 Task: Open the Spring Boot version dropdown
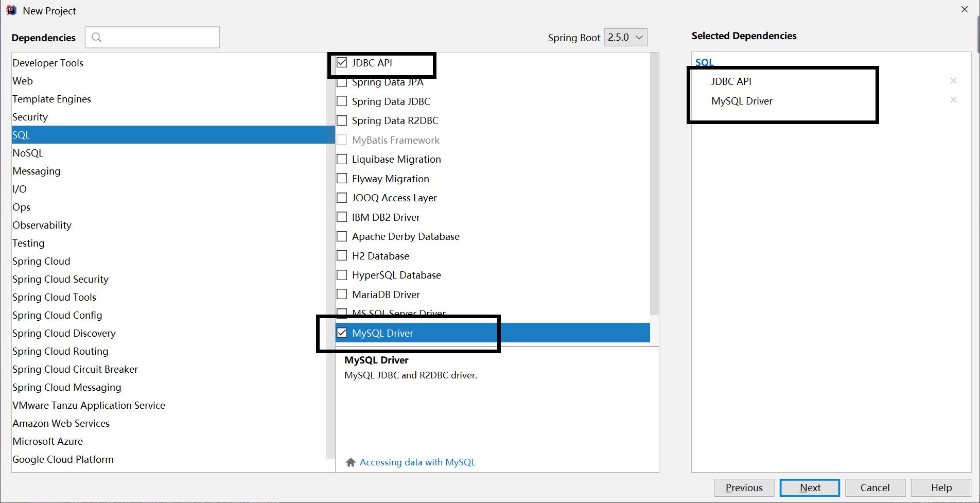point(625,37)
